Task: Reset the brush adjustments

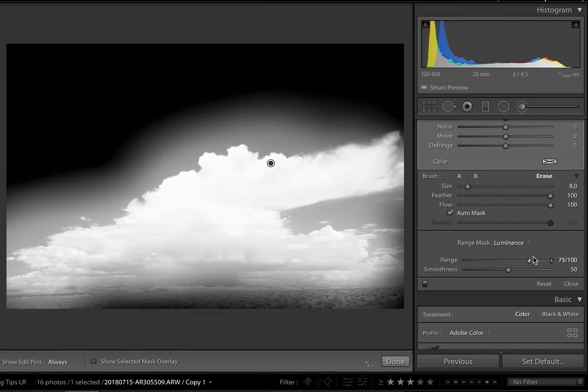Action: tap(544, 283)
